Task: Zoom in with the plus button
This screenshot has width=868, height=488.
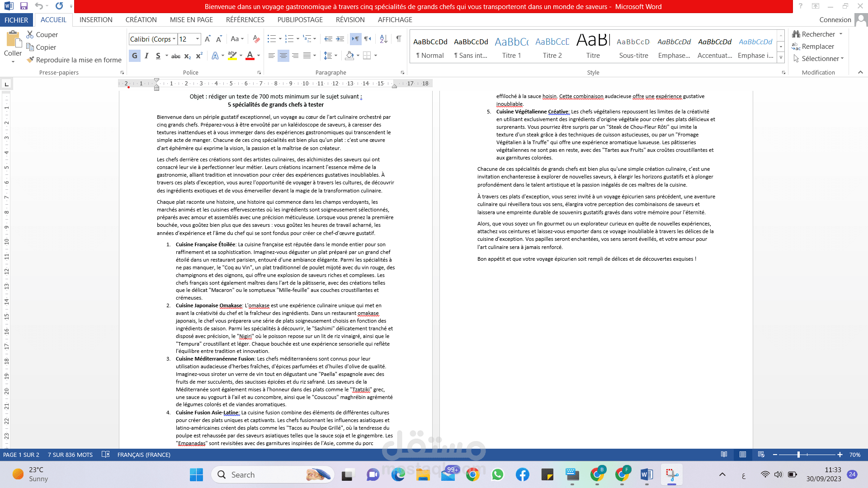Action: (840, 455)
